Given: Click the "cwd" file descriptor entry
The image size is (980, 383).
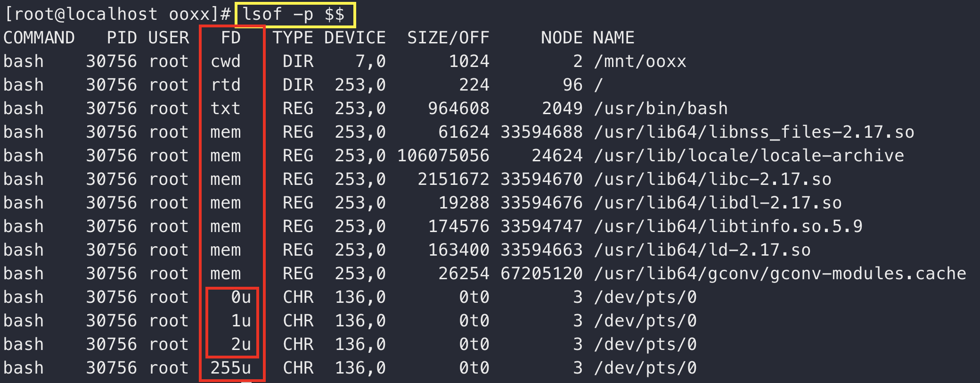Looking at the screenshot, I should [225, 61].
